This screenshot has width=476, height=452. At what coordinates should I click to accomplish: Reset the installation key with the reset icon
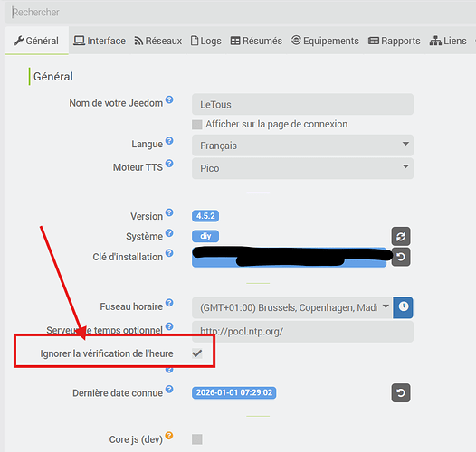[401, 257]
